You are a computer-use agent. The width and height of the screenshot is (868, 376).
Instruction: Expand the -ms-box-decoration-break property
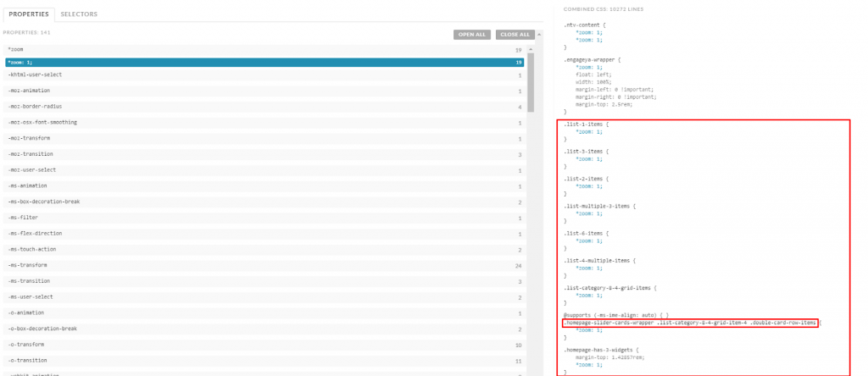tap(264, 202)
